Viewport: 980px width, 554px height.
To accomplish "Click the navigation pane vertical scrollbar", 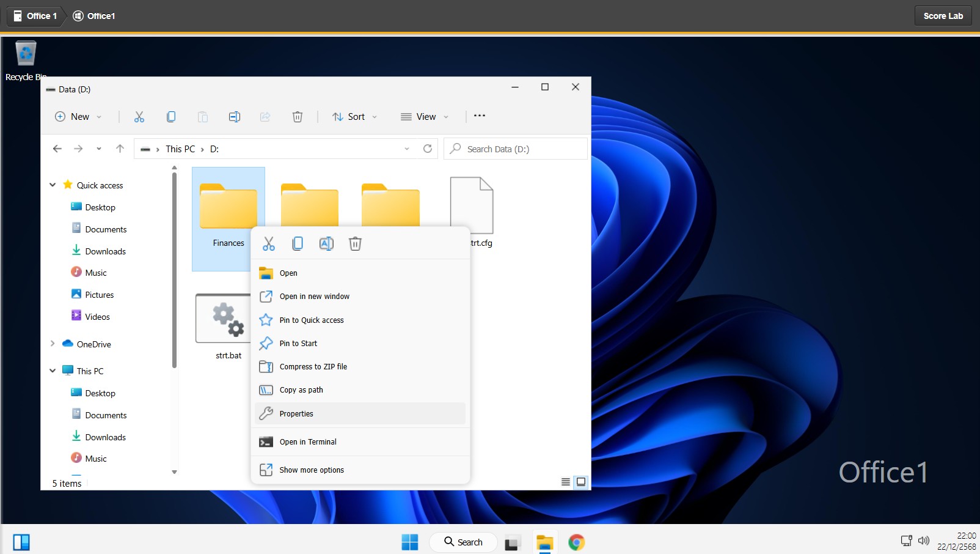I will [174, 269].
